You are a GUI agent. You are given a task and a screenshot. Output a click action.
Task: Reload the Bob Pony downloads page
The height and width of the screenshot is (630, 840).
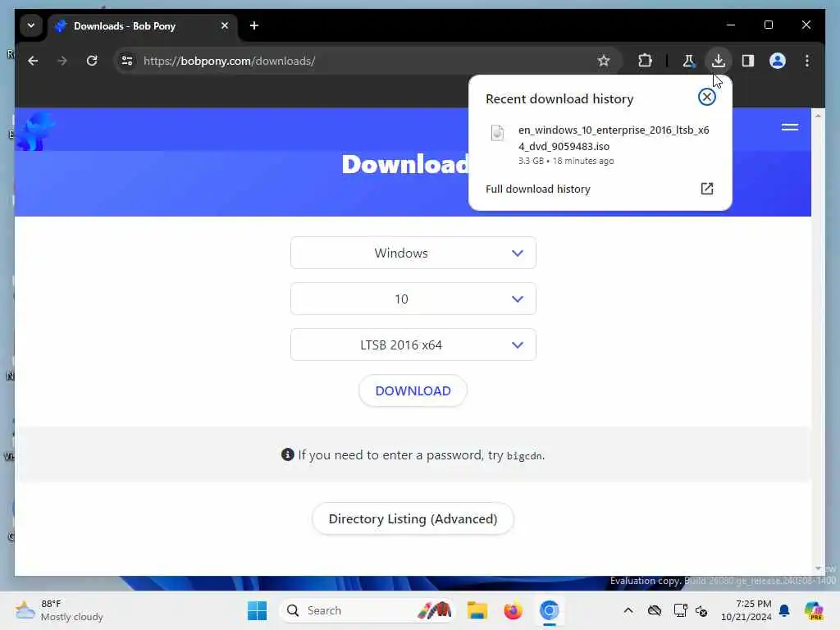pyautogui.click(x=92, y=61)
